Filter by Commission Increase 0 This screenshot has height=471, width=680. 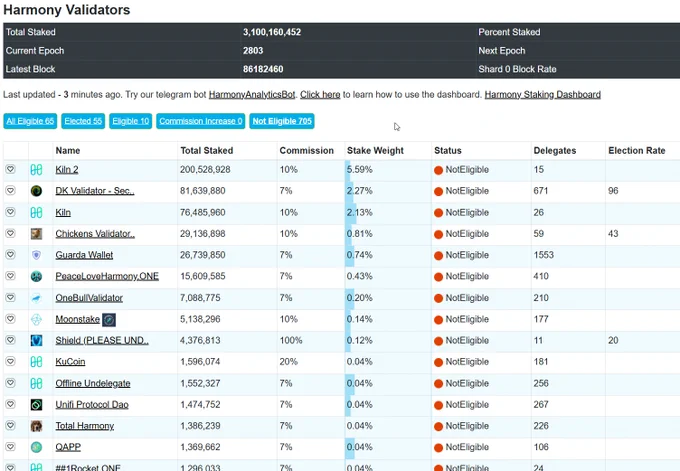[201, 121]
